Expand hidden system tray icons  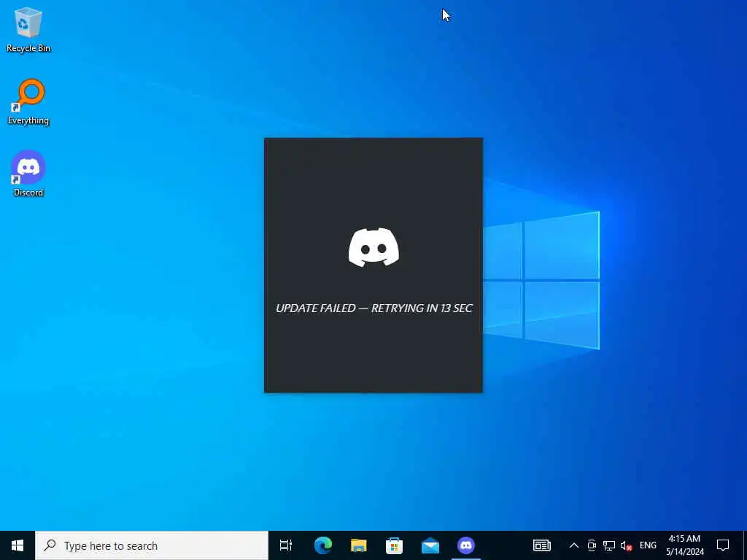point(573,545)
